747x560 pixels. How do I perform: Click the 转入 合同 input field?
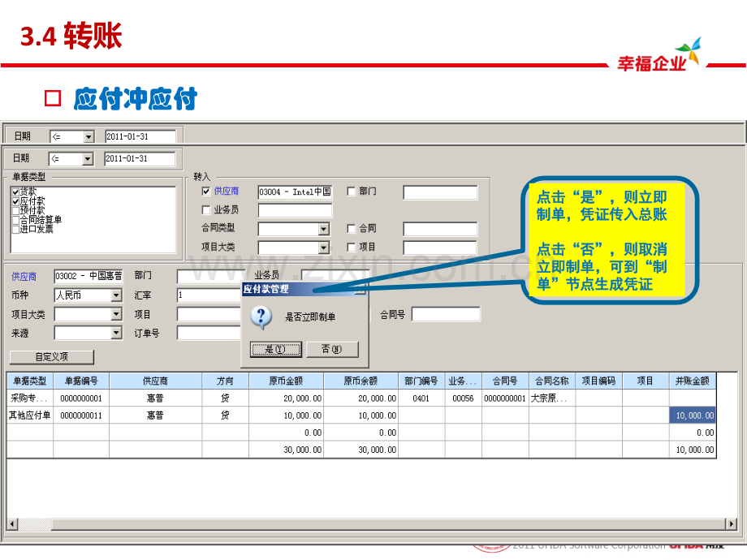pos(440,229)
